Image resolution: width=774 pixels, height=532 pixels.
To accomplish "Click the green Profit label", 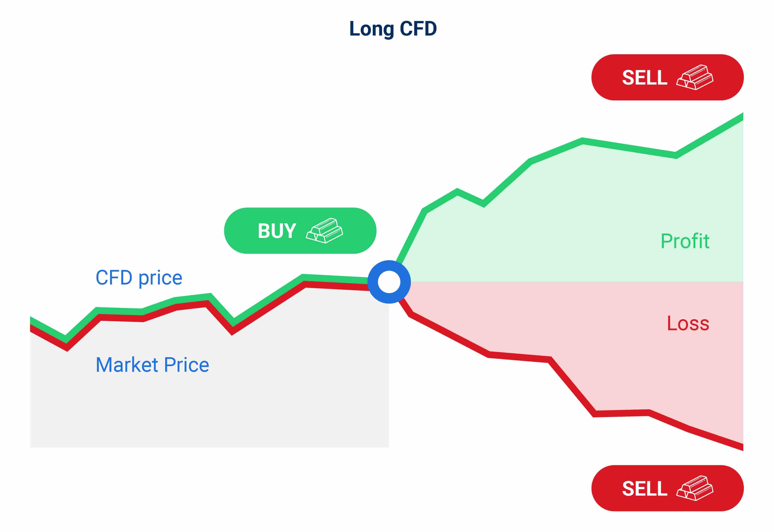I will [685, 241].
